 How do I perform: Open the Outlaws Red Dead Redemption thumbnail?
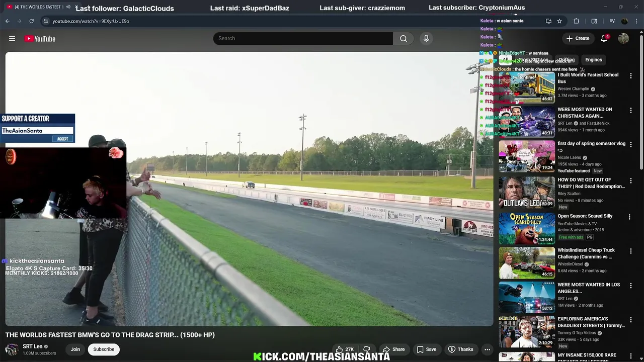point(527,192)
